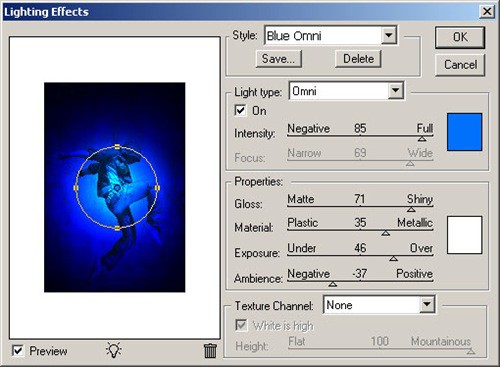500x367 pixels.
Task: Click the Mountainous label on Height slider
Action: coord(441,341)
